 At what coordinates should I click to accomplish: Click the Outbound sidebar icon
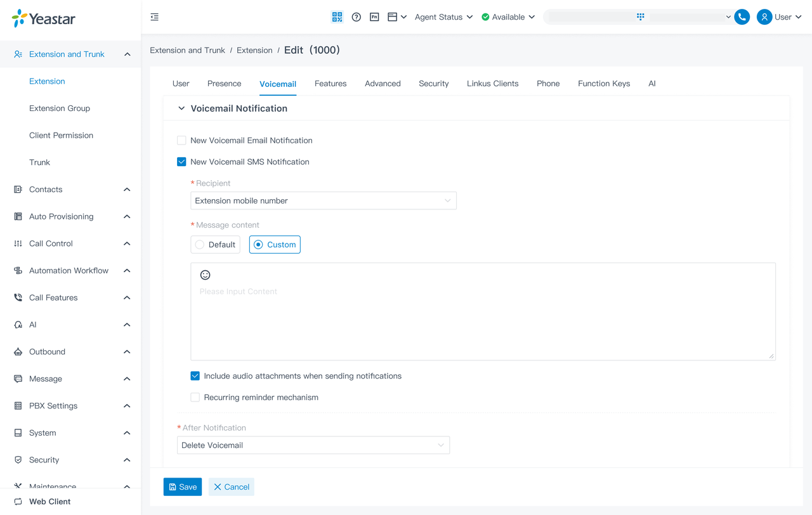(18, 352)
